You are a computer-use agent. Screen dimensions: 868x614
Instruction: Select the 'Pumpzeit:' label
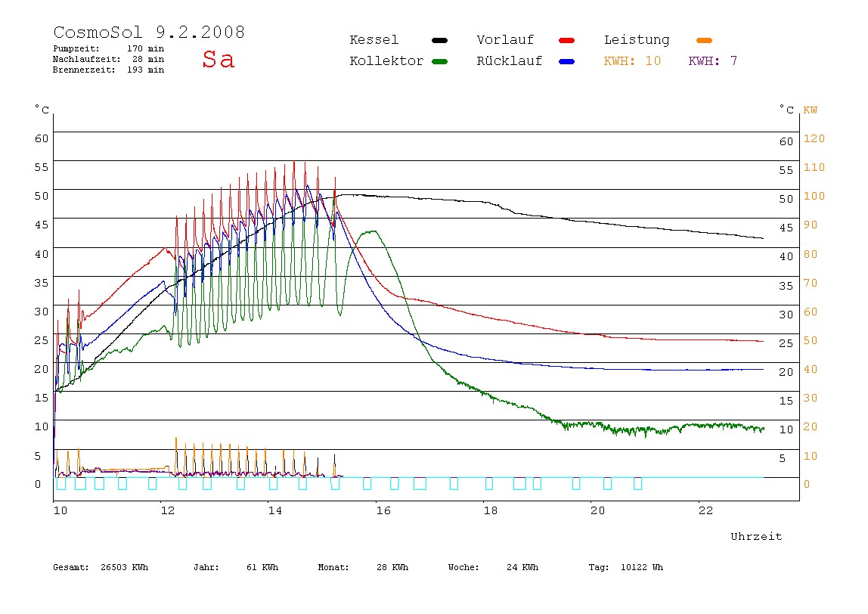76,48
